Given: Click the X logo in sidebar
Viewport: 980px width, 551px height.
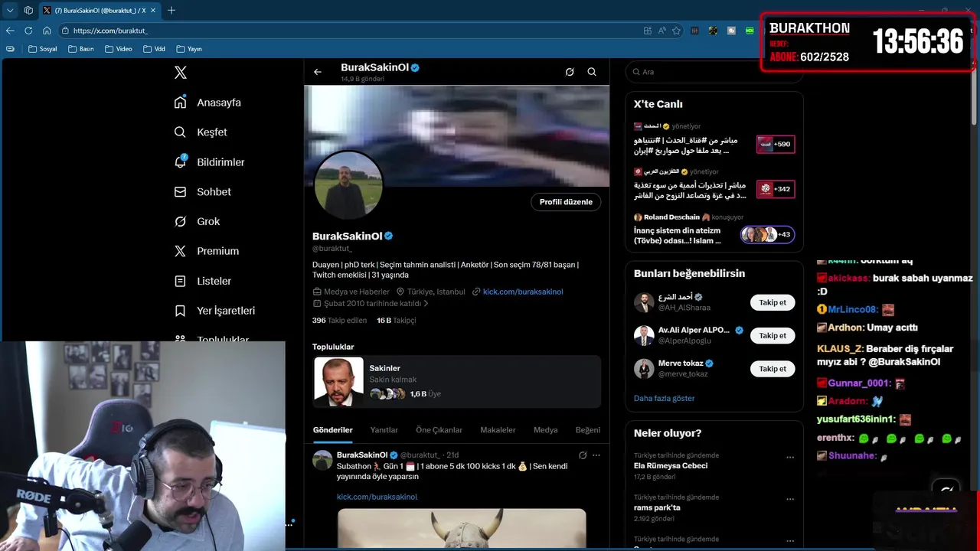Looking at the screenshot, I should pos(181,73).
